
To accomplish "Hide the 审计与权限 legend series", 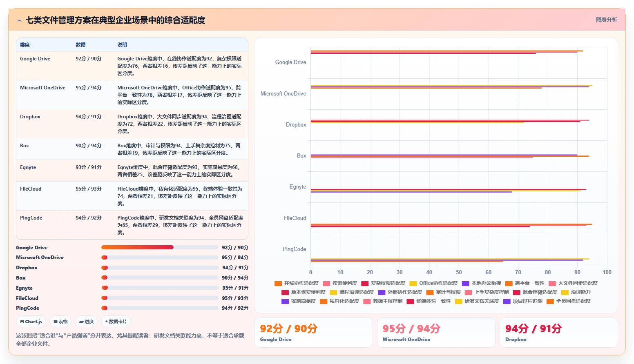I will click(443, 292).
